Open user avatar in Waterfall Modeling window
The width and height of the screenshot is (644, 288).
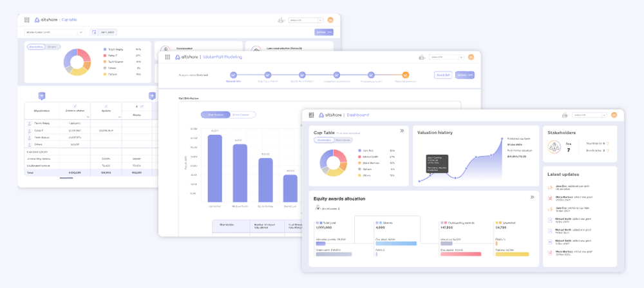click(471, 57)
